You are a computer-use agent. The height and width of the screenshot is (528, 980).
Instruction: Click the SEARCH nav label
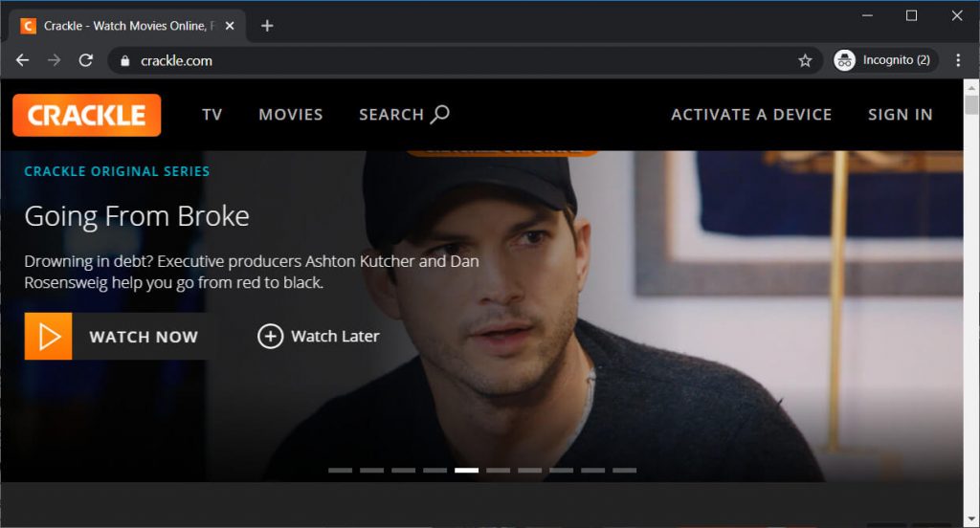[391, 115]
